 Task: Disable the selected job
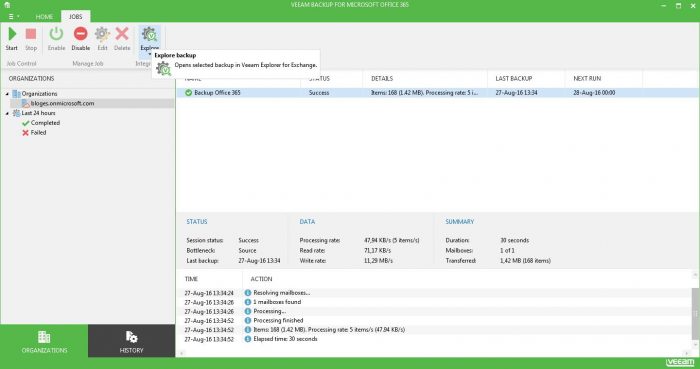[x=80, y=38]
